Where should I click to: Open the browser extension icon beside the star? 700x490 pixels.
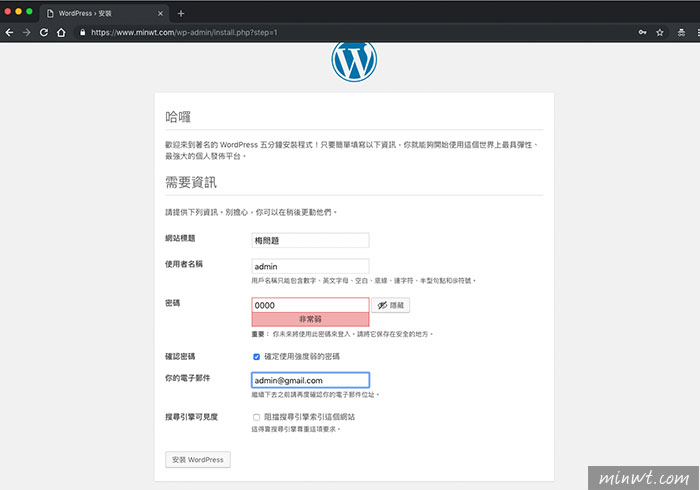tap(681, 32)
